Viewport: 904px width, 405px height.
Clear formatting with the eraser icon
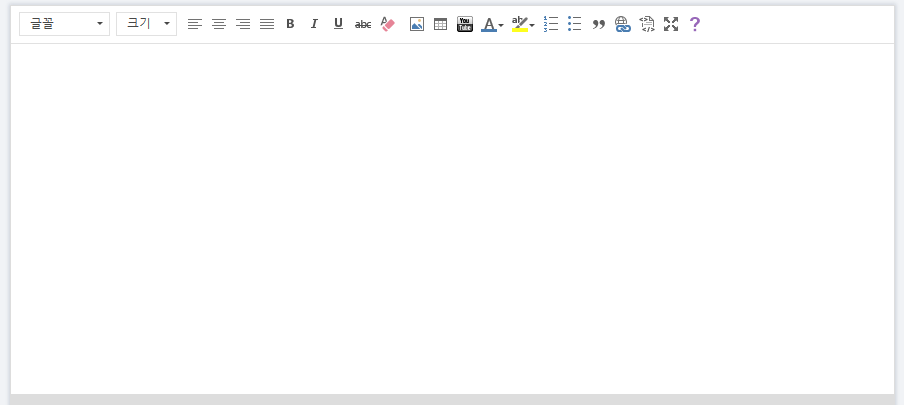coord(388,24)
